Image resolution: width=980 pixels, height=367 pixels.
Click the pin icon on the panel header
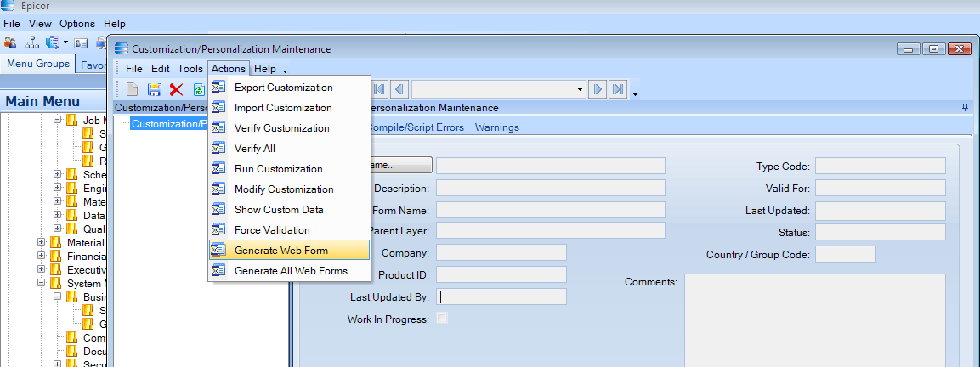click(965, 108)
